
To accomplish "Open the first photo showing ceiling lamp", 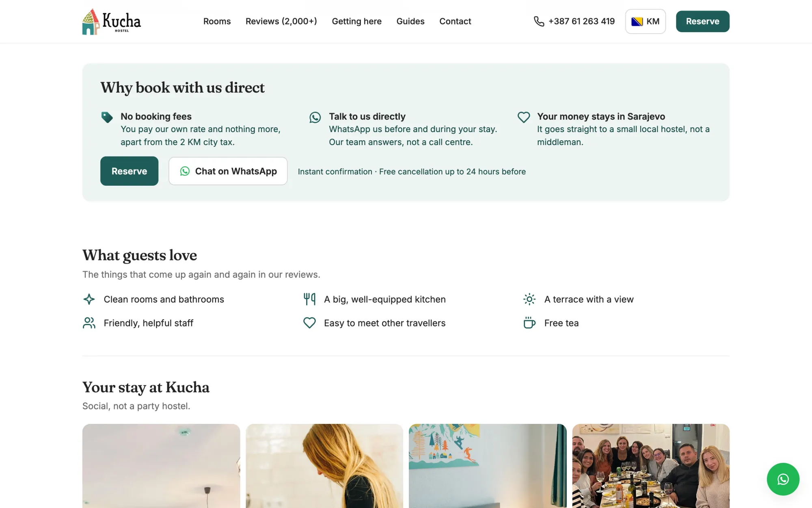I will click(x=161, y=466).
